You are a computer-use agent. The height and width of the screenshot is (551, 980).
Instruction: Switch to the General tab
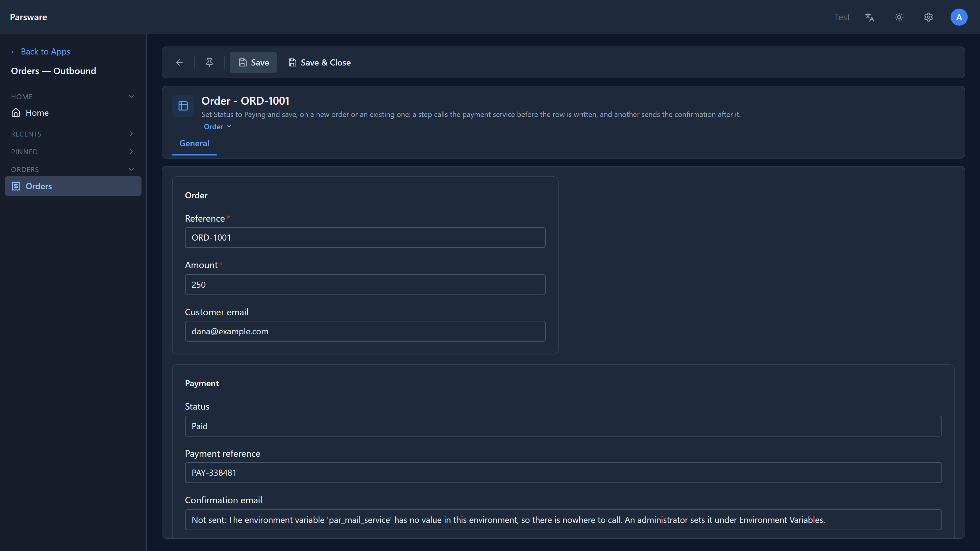tap(194, 143)
